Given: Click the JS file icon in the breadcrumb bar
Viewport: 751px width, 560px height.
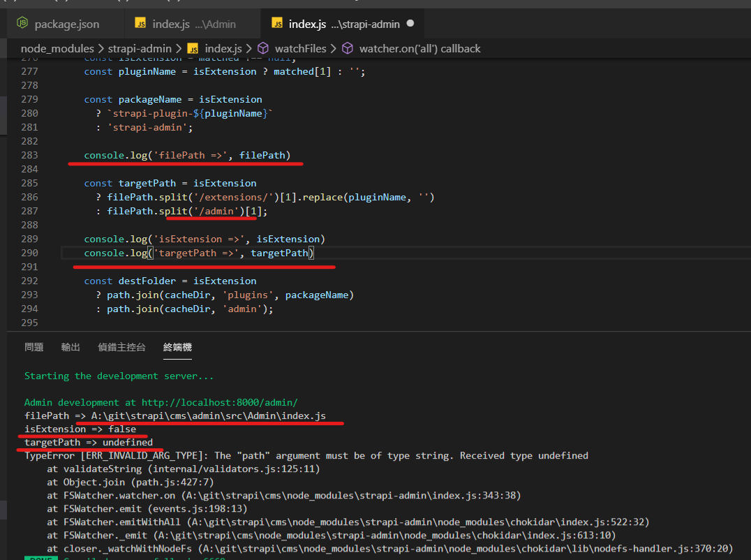Looking at the screenshot, I should pos(192,48).
